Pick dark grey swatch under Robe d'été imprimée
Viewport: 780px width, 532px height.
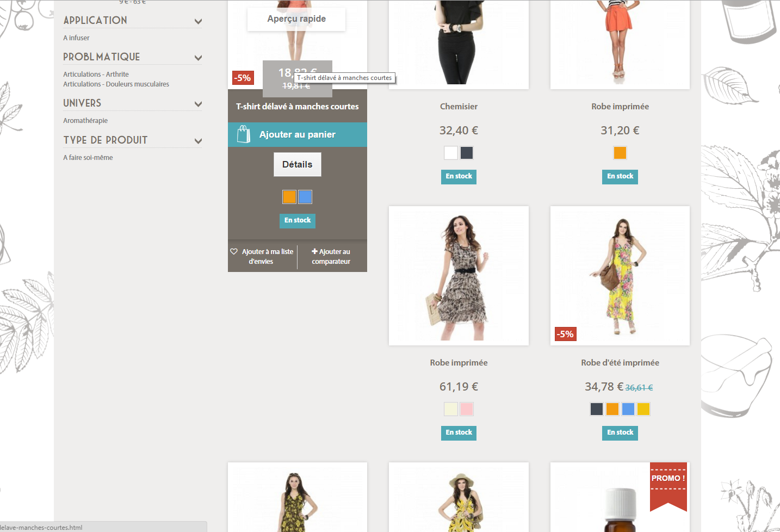pos(597,409)
